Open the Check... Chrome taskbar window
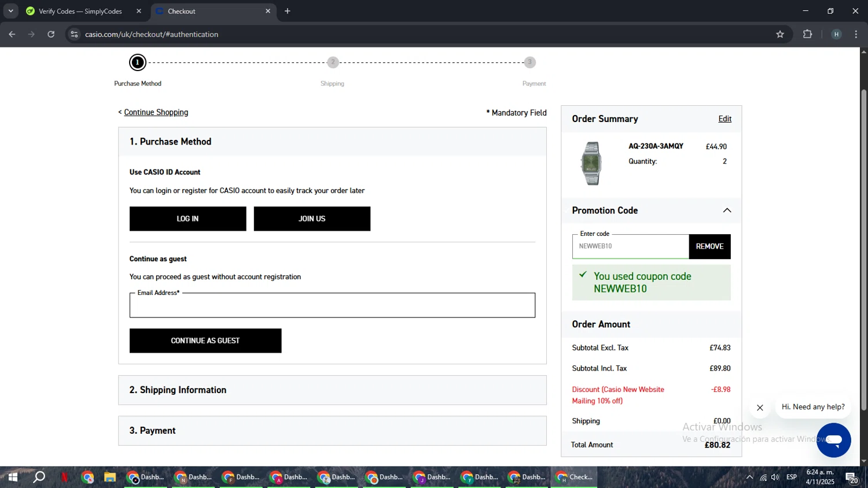Image resolution: width=868 pixels, height=488 pixels. pos(574,477)
